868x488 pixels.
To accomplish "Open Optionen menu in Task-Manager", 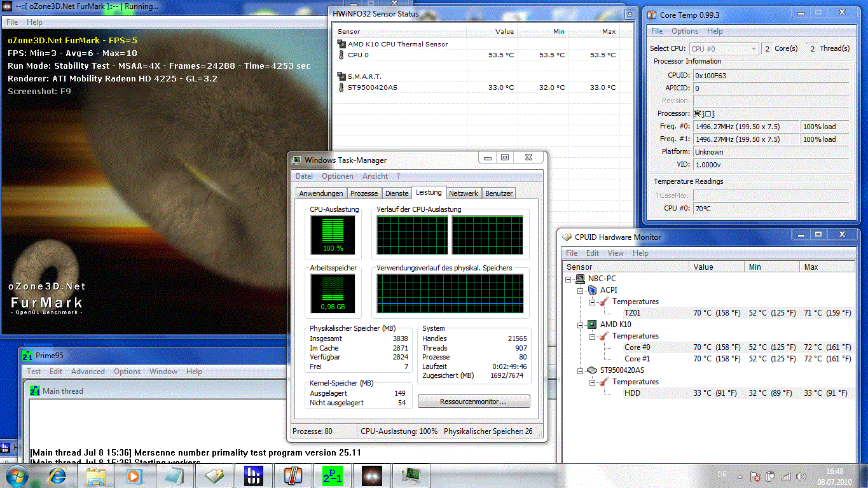I will (x=338, y=176).
